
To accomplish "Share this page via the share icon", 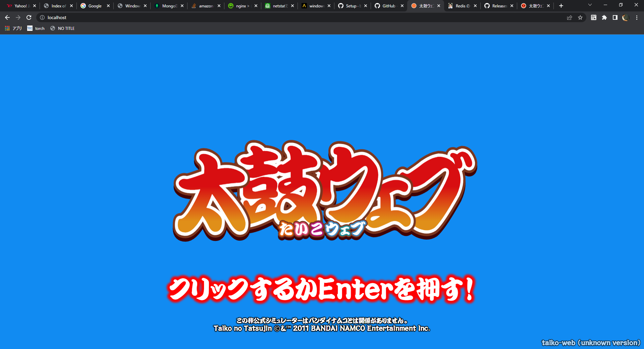I will 570,17.
